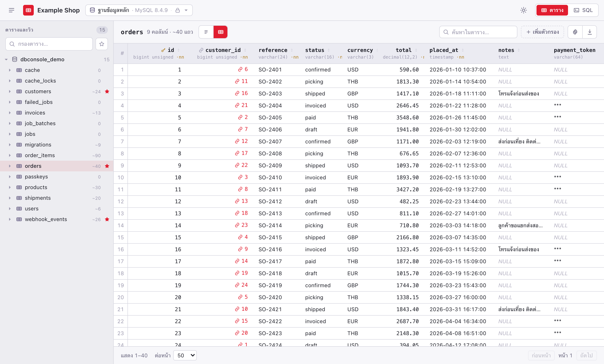Click the lock icon in connection selector
Screen dimensions: 604x364
coord(178,10)
